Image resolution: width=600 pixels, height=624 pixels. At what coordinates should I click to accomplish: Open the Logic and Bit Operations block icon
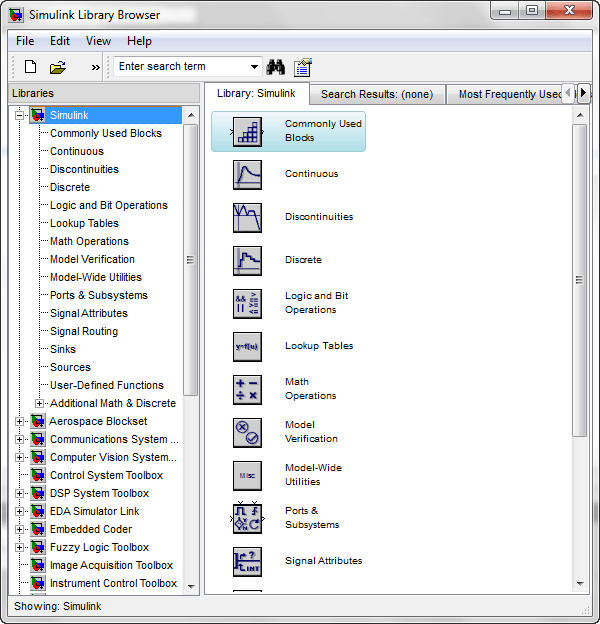point(247,304)
